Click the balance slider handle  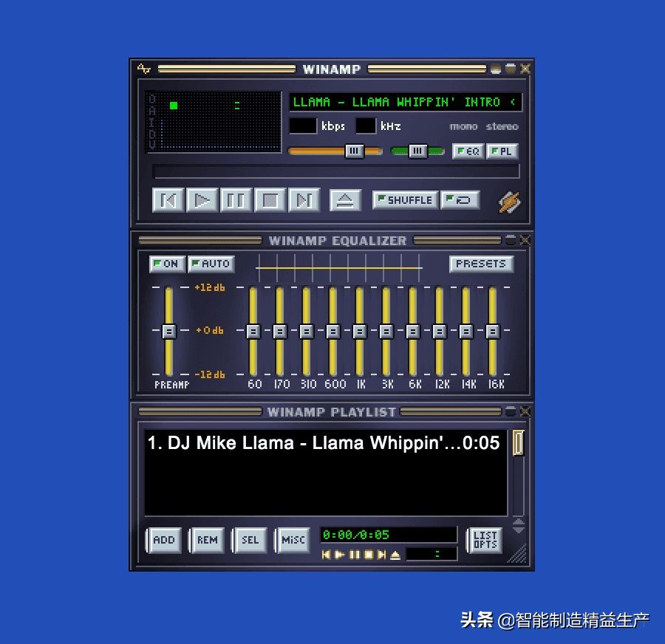[x=417, y=151]
